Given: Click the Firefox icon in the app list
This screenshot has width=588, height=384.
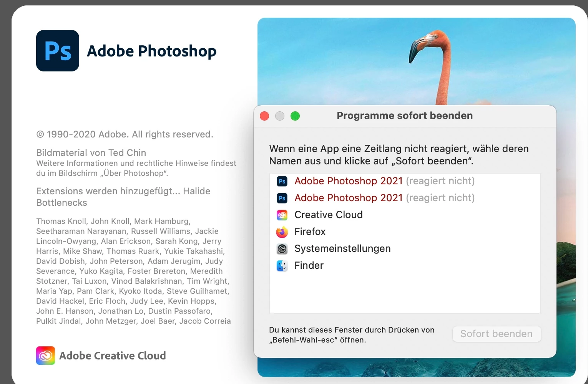Looking at the screenshot, I should pos(282,232).
